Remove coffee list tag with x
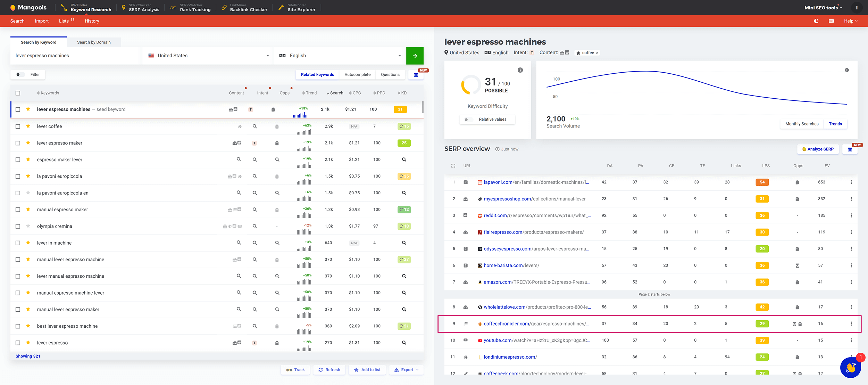The width and height of the screenshot is (868, 385). pos(597,53)
